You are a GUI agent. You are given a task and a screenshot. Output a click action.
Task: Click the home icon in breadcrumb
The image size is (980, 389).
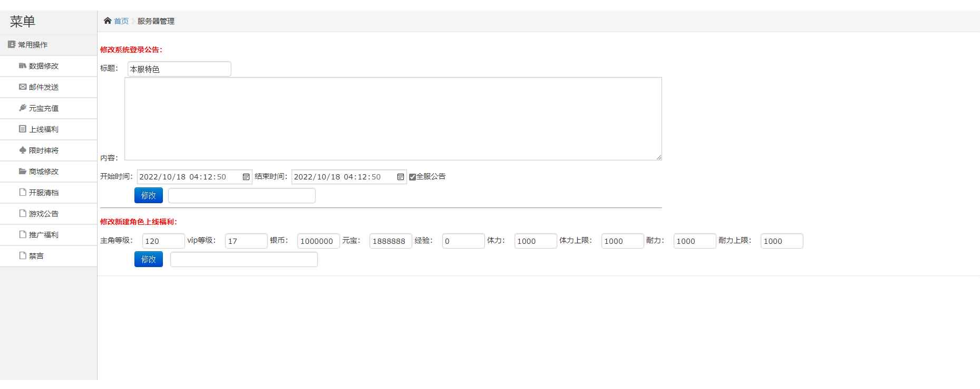108,21
